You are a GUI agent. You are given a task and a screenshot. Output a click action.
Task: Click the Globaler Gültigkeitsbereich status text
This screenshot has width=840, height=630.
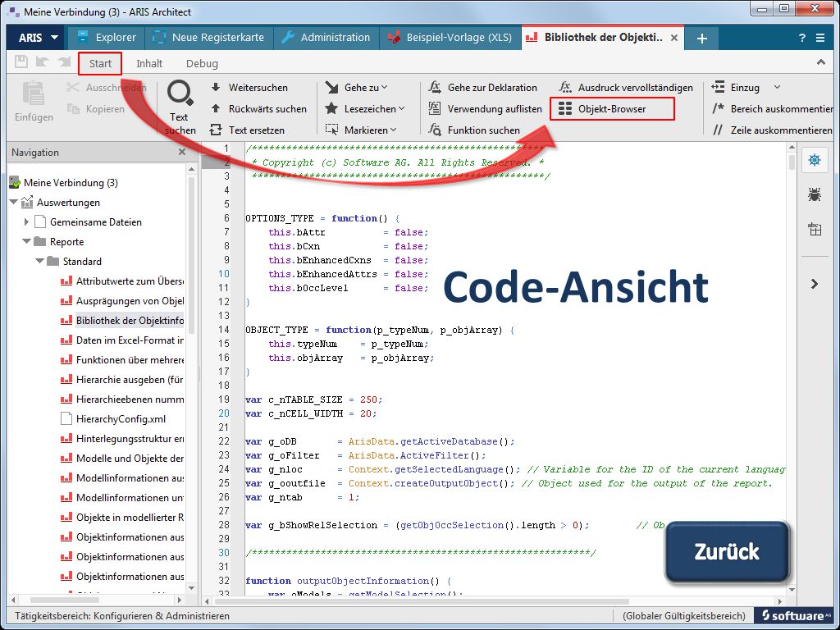click(683, 616)
